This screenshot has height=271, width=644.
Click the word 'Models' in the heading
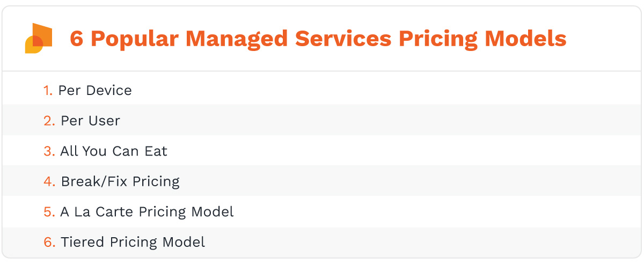point(526,39)
